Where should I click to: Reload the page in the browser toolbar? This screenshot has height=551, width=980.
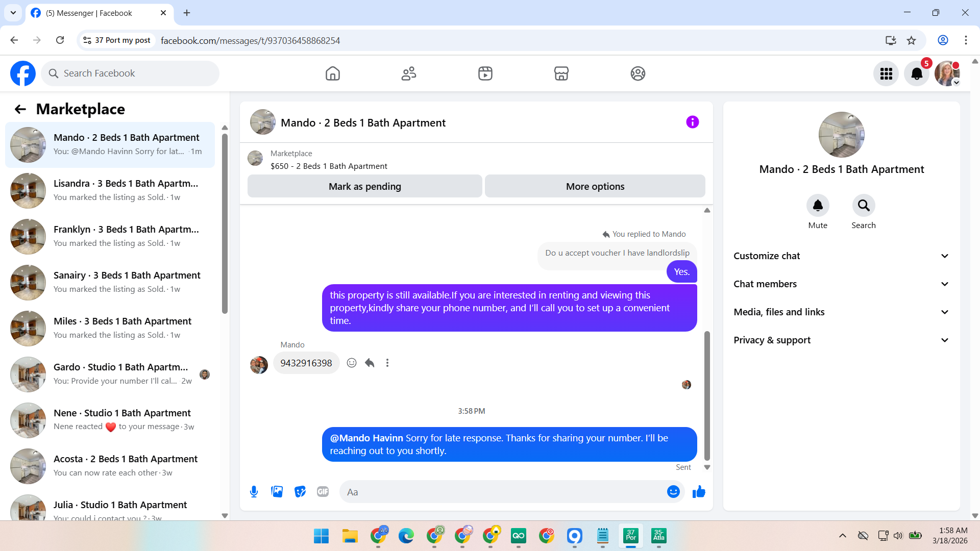(60, 40)
